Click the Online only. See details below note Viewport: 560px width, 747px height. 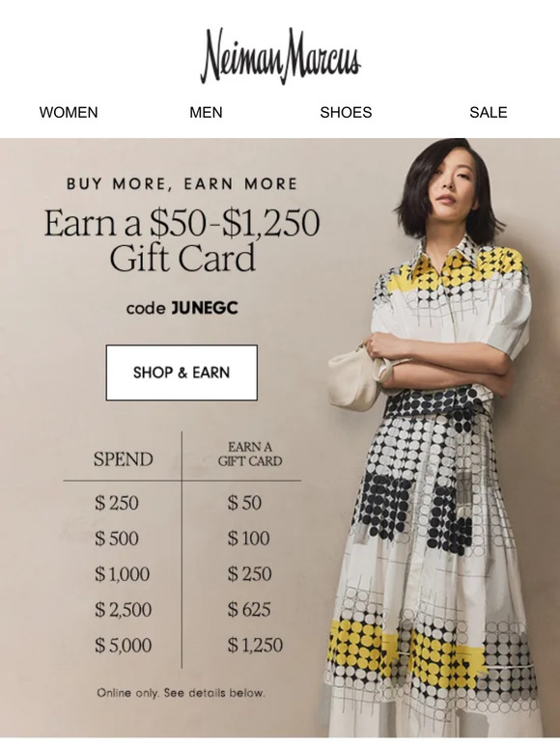point(182,693)
